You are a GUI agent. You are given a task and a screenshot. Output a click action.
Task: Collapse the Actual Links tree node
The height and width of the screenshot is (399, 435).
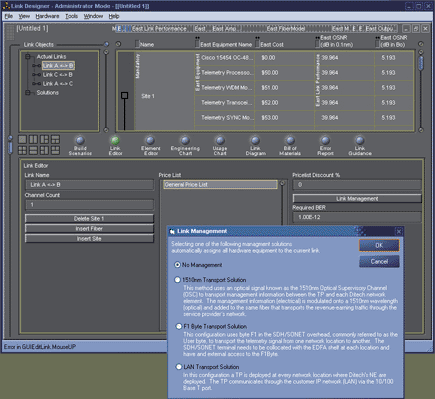(28, 57)
